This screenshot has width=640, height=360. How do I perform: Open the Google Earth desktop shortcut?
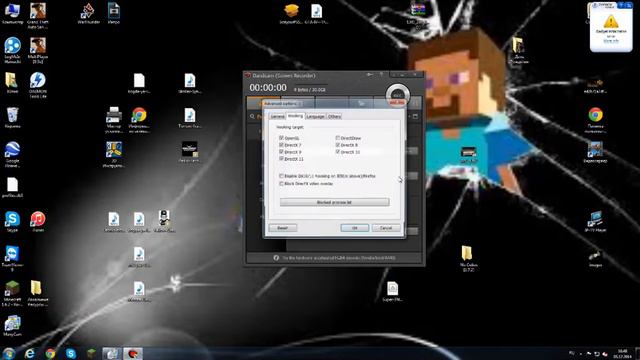click(12, 154)
